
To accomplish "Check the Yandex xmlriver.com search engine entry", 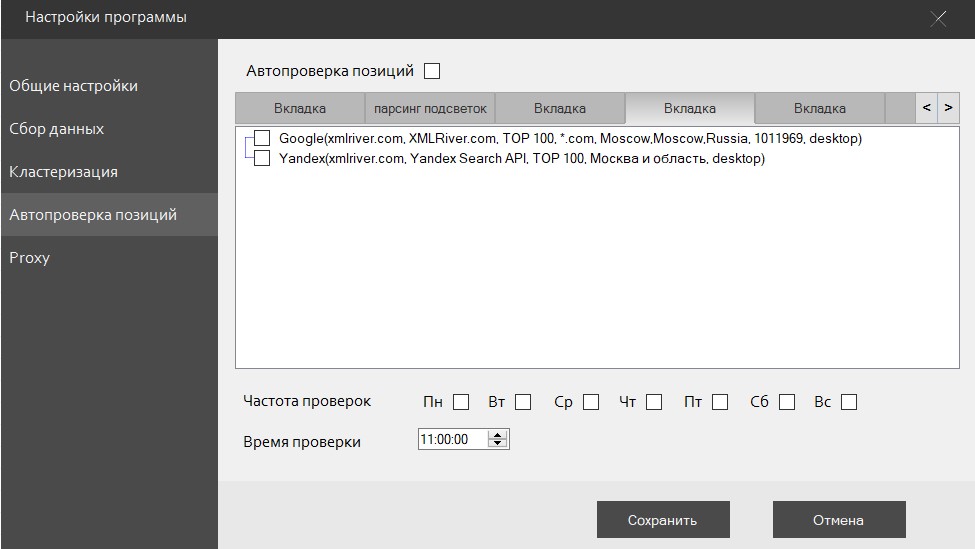I will (262, 158).
